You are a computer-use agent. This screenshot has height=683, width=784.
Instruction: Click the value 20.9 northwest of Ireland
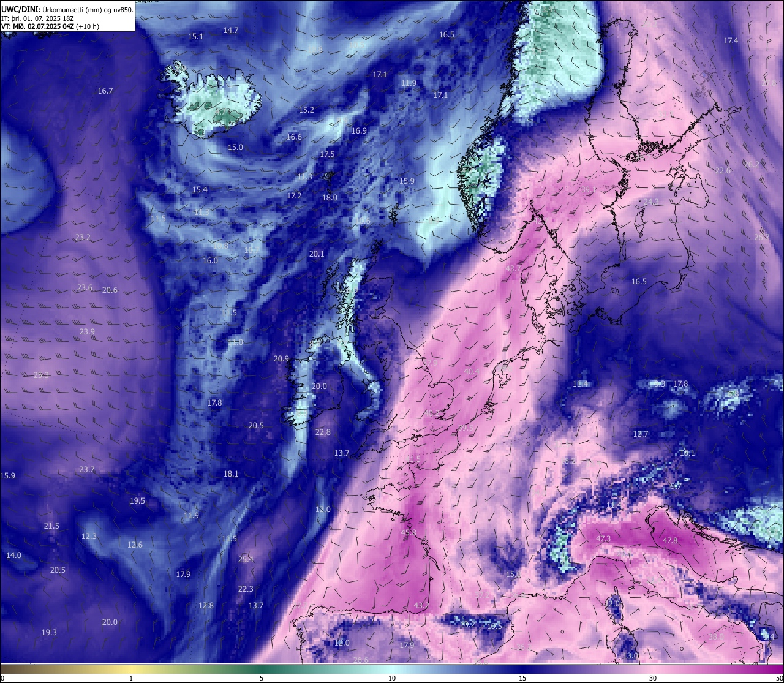click(281, 359)
